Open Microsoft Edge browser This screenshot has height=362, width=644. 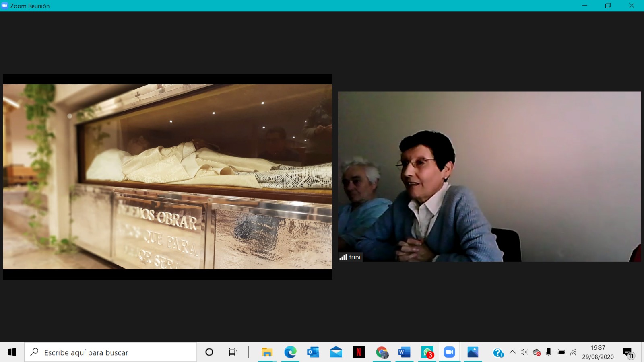pos(290,352)
